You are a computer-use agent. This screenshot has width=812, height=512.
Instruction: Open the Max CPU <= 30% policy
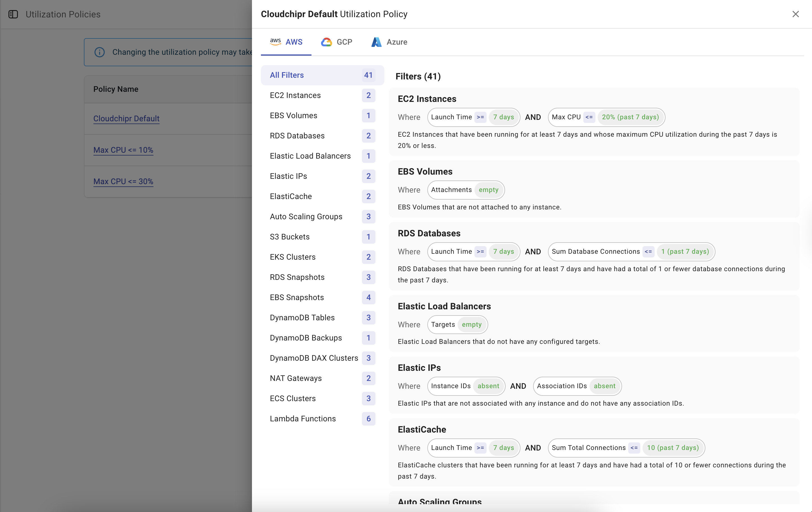pyautogui.click(x=123, y=181)
